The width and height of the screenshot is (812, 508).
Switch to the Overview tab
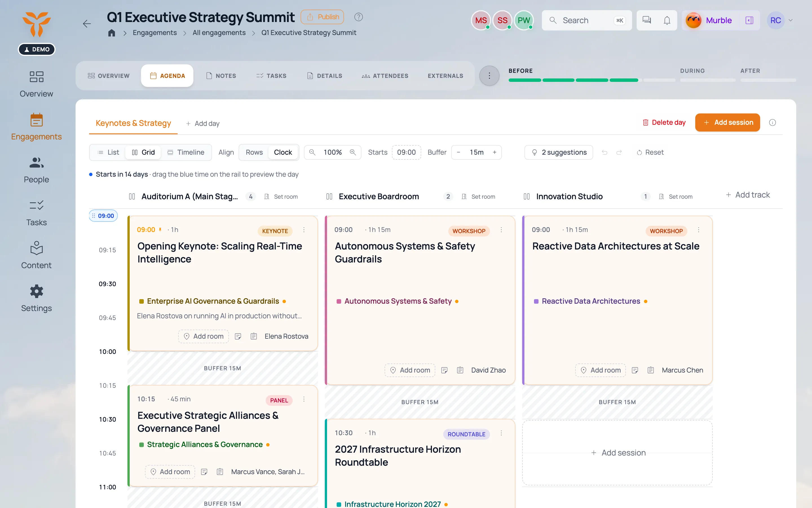108,76
